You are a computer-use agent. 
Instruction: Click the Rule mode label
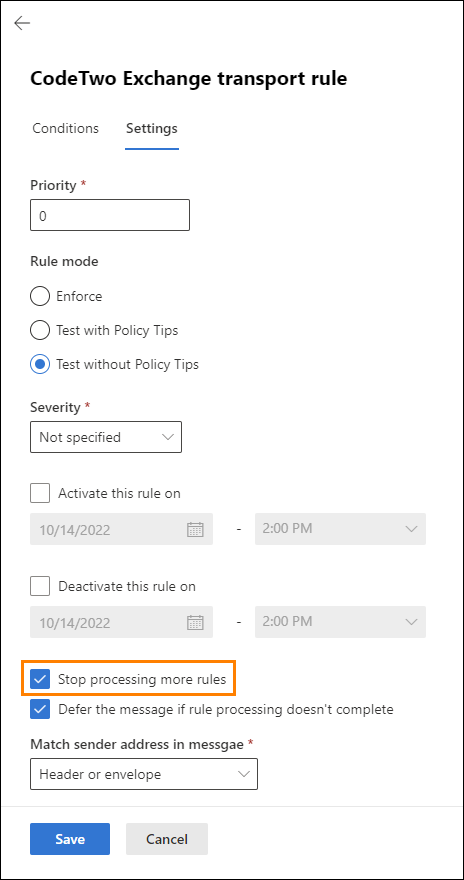64,261
